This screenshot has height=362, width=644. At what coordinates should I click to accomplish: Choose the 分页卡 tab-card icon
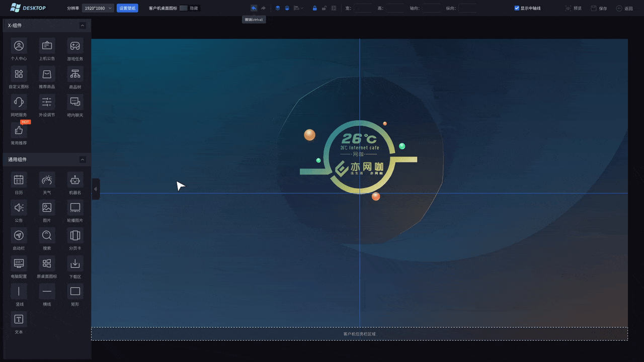click(75, 235)
